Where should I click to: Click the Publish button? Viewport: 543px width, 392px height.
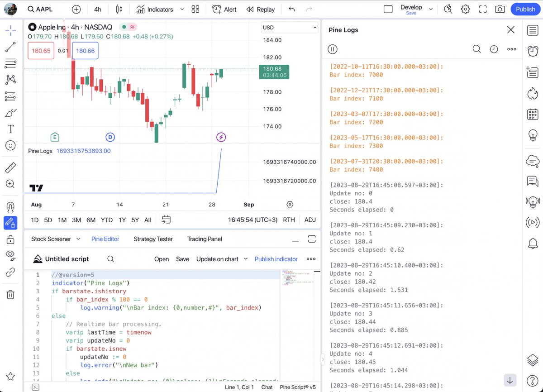click(525, 9)
